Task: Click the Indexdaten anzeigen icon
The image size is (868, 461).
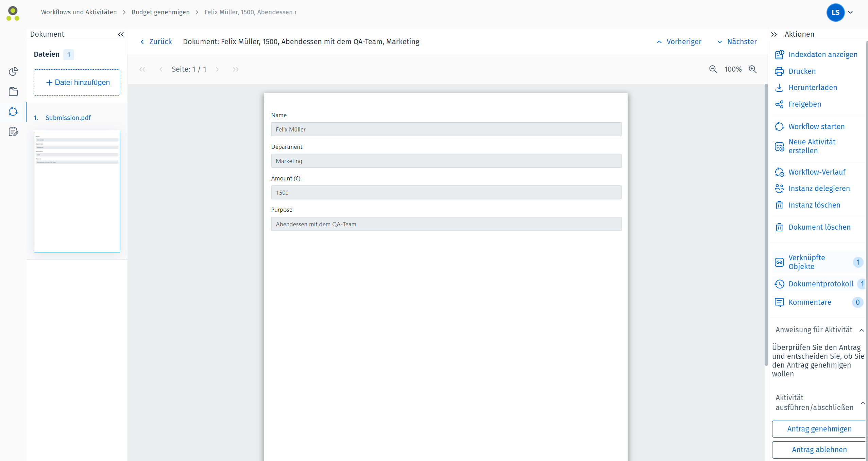Action: tap(779, 54)
